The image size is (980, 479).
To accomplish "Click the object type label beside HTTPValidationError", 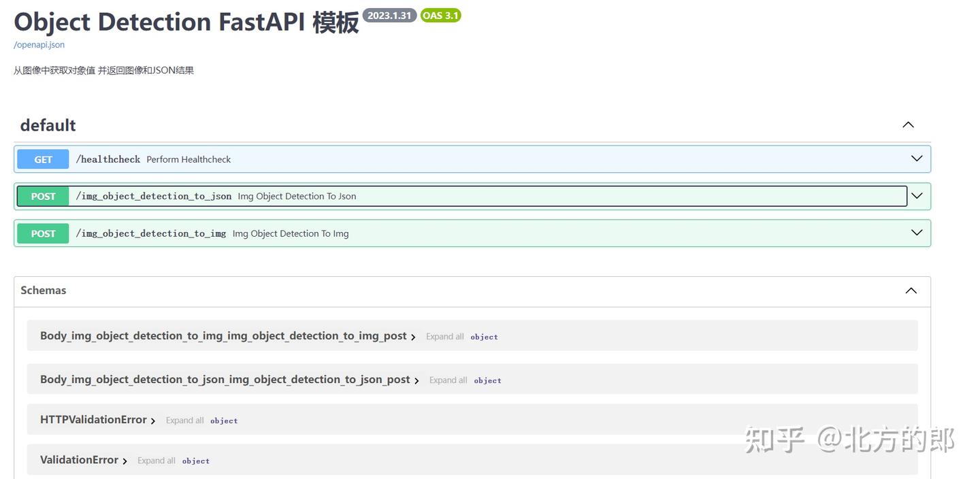I will coord(224,420).
